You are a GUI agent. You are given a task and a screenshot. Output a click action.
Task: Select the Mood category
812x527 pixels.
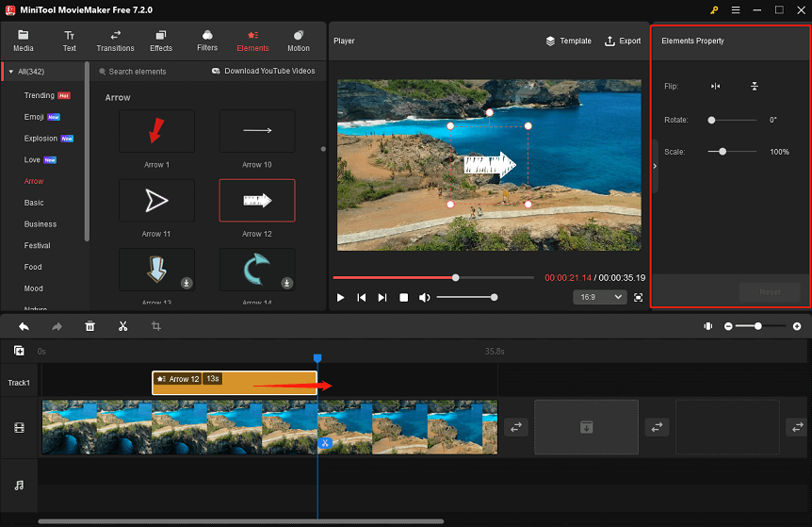click(33, 288)
